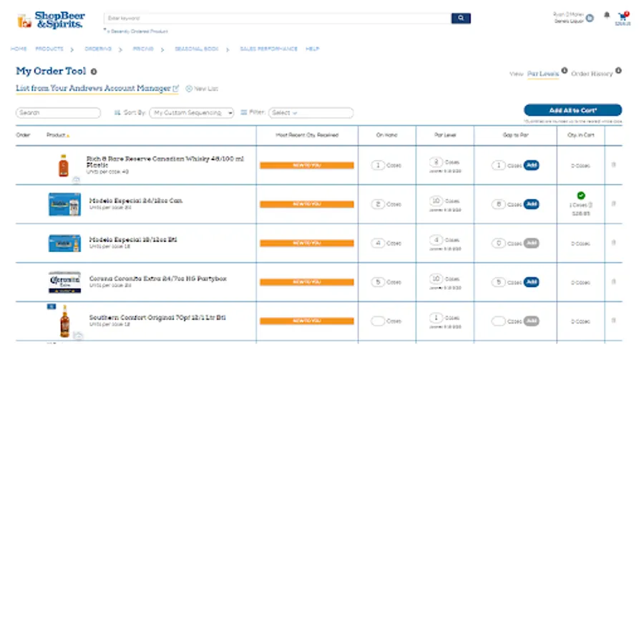Add Rich & Rare Whisky to cart
Image resolution: width=644 pixels, height=644 pixels.
point(532,165)
